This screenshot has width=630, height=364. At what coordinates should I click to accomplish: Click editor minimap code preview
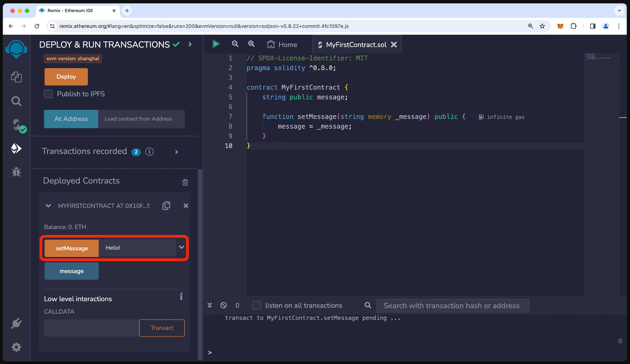click(x=598, y=57)
